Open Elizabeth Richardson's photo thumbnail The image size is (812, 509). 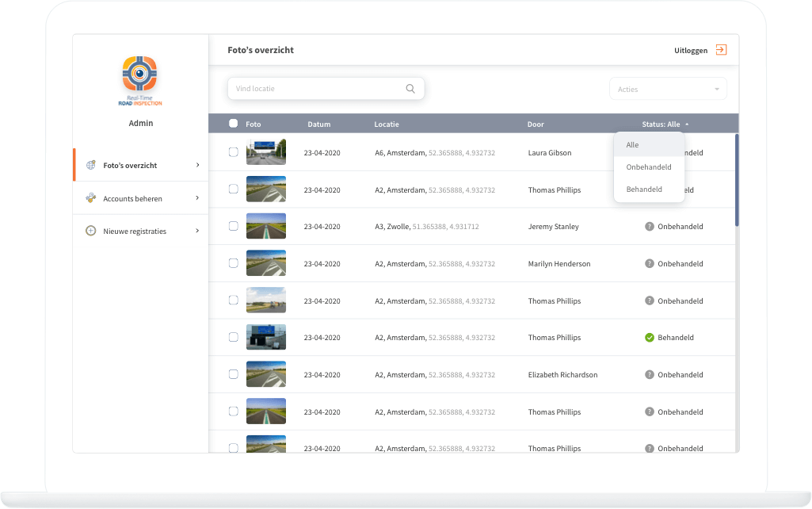coord(266,374)
